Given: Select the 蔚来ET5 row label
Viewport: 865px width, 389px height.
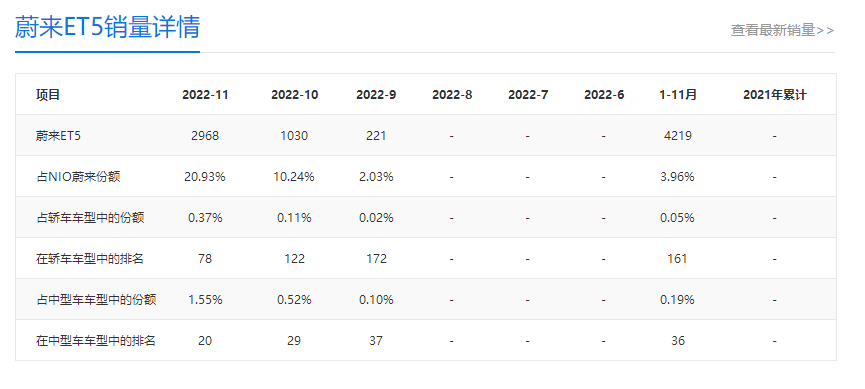Looking at the screenshot, I should [58, 136].
